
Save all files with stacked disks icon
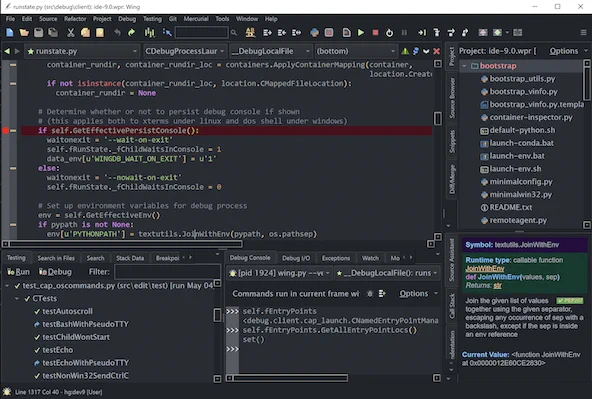53,33
